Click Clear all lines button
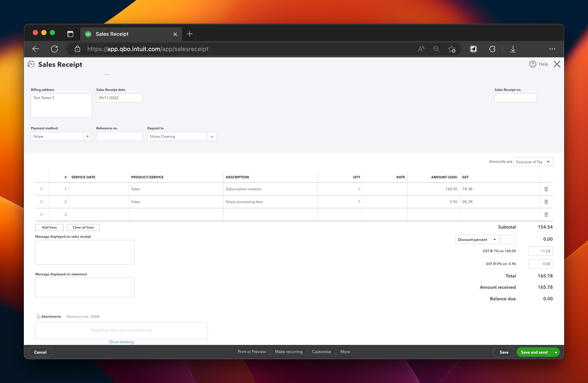Viewport: 588px width, 383px height. coord(83,227)
